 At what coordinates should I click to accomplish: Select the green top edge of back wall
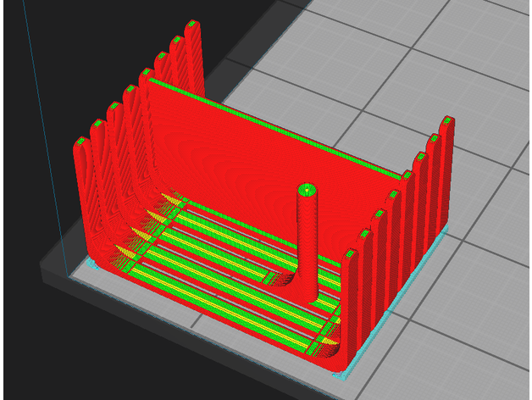click(x=271, y=120)
